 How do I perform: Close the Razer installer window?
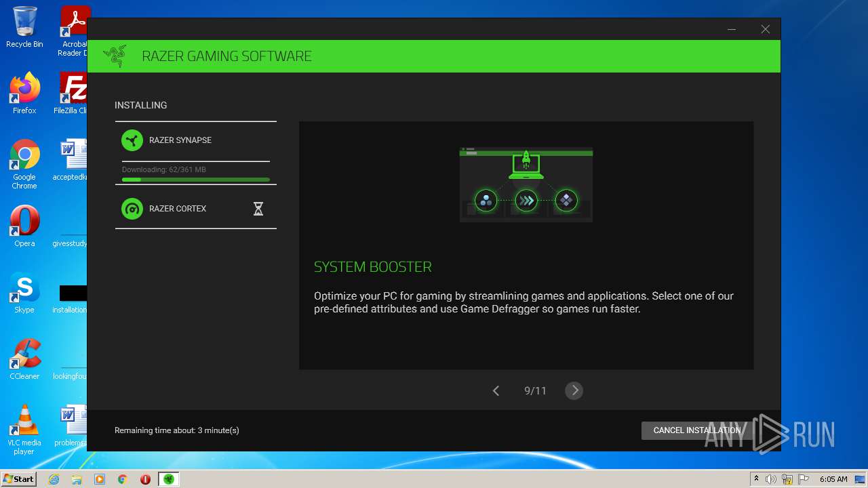click(x=765, y=29)
